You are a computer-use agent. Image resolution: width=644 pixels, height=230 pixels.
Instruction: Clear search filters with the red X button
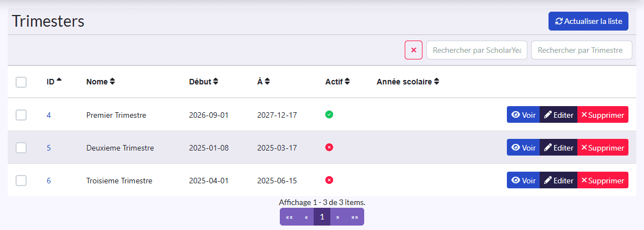point(414,50)
